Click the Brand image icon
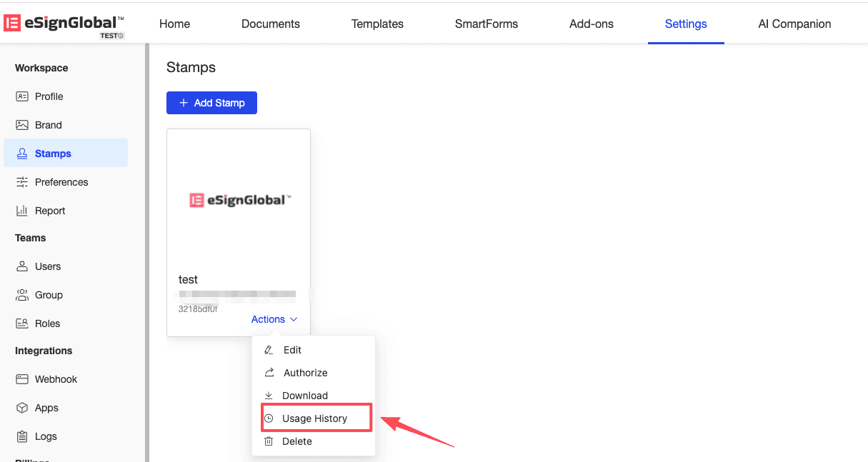The image size is (868, 462). [x=22, y=125]
